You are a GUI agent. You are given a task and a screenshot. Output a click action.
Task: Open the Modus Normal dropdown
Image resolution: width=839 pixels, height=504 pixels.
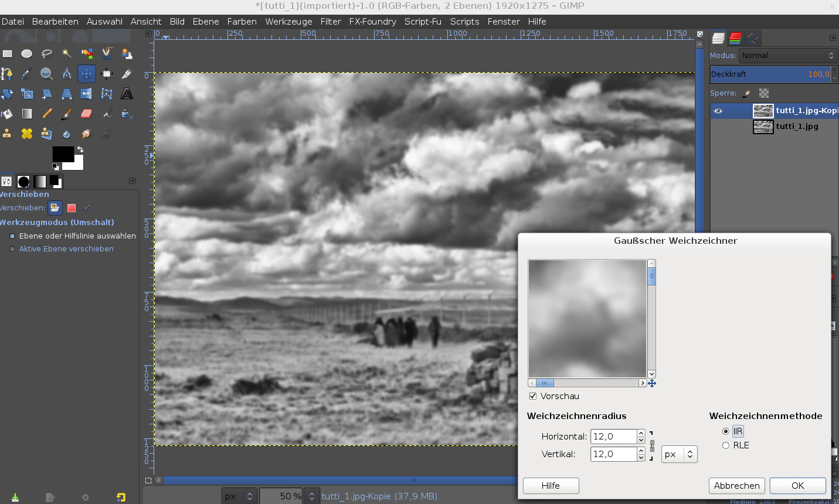click(786, 56)
